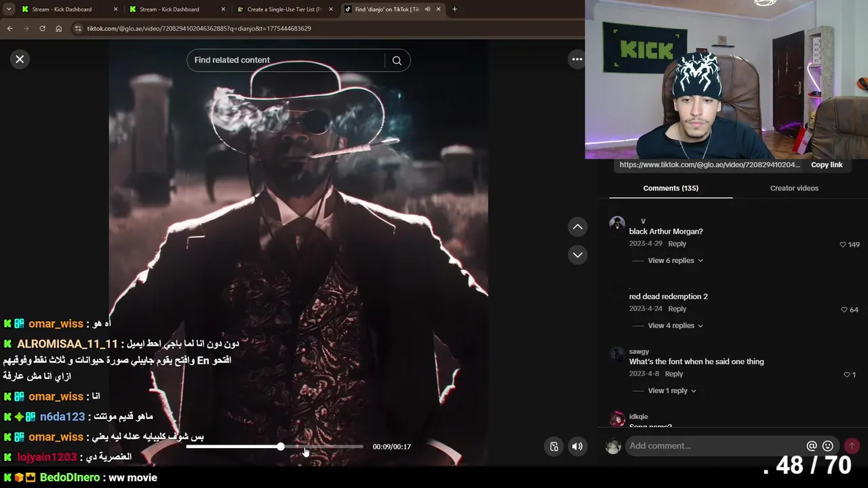Mute tab audio via speaker icon
Viewport: 868px width, 488px height.
pos(427,9)
